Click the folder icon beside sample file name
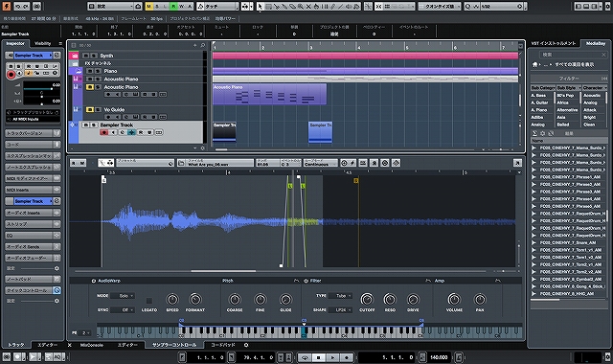This screenshot has height=364, width=613. click(x=182, y=163)
